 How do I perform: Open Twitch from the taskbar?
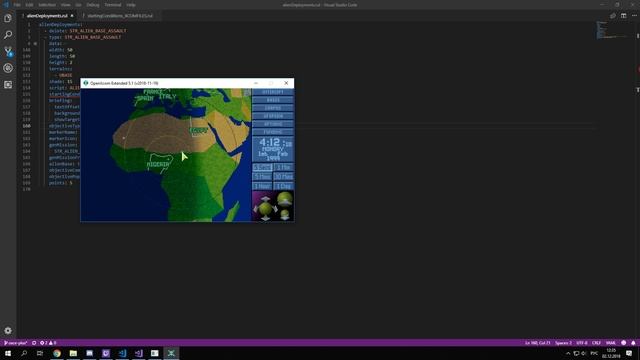(106, 353)
